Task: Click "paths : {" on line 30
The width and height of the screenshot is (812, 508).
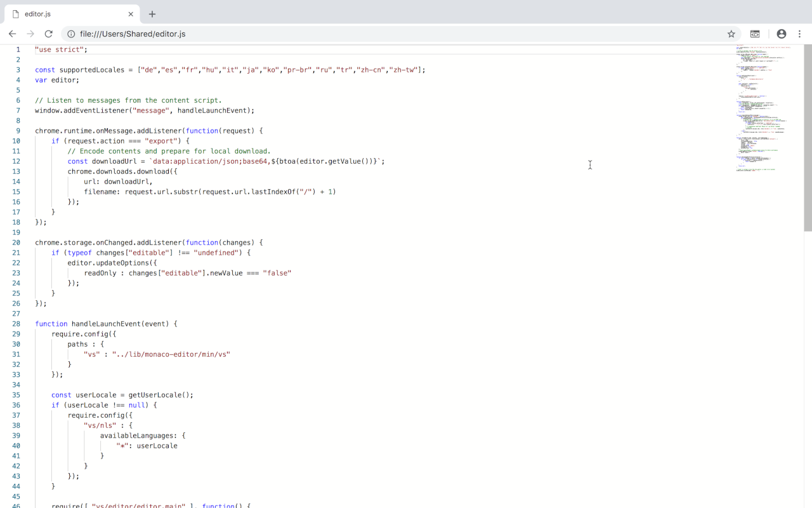Action: click(x=86, y=344)
